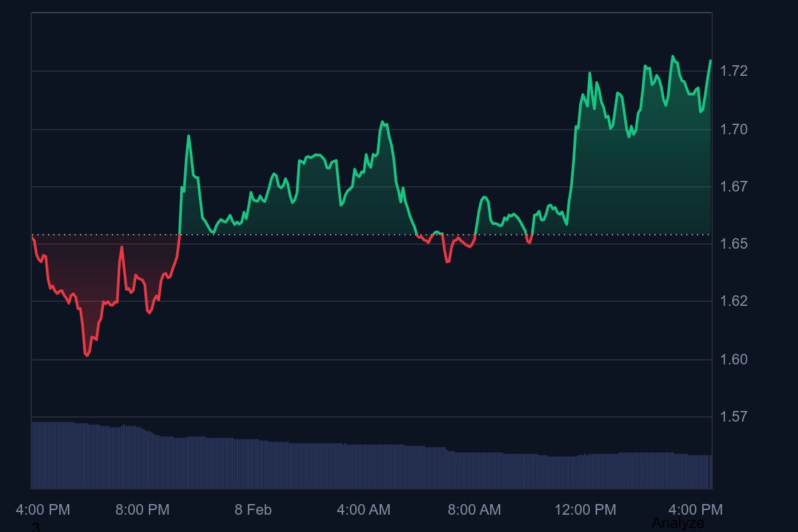The image size is (798, 532).
Task: Select the 8:00 AM timestamp label
Action: tap(474, 510)
